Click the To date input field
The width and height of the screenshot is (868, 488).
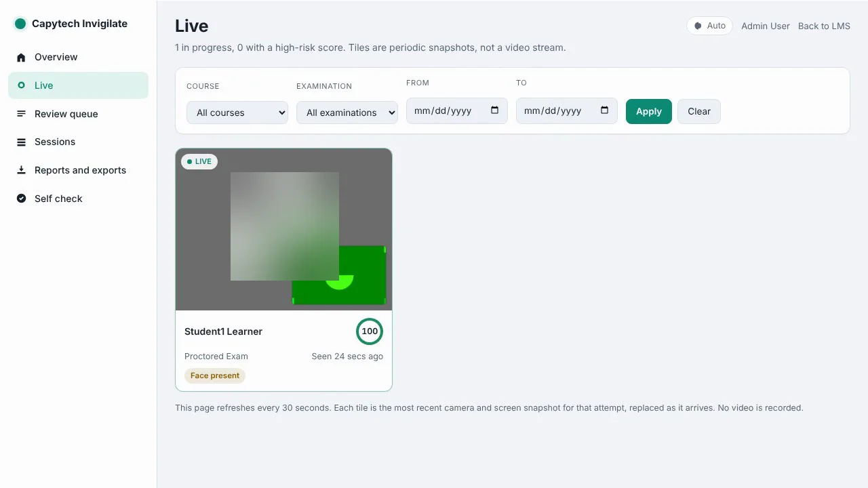(x=567, y=110)
